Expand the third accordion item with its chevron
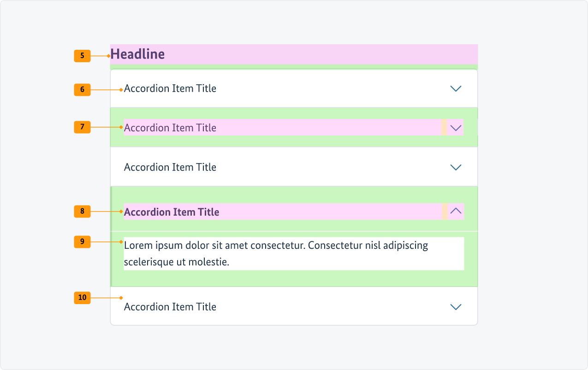The image size is (588, 370). tap(456, 167)
